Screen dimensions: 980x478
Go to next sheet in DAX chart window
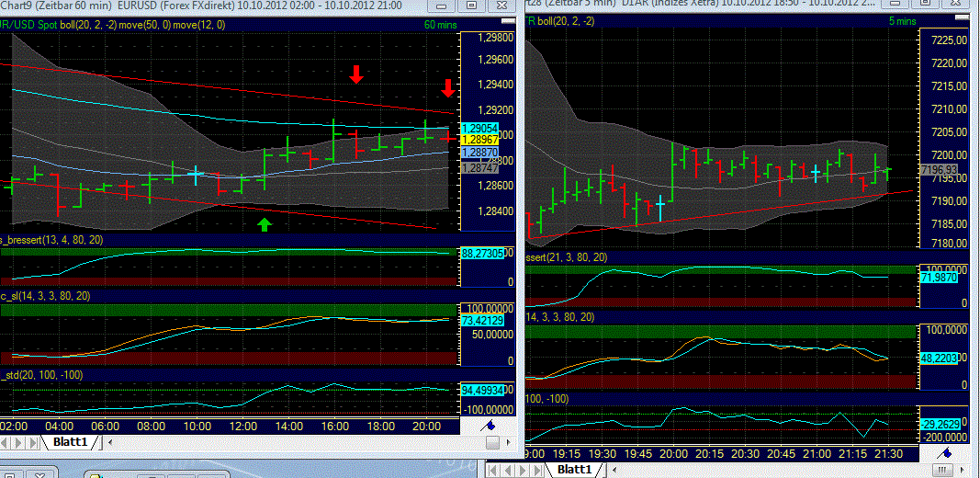(x=523, y=471)
